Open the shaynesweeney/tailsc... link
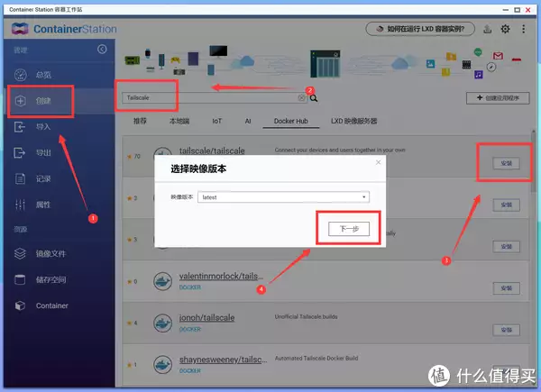This screenshot has height=392, width=541. (223, 360)
